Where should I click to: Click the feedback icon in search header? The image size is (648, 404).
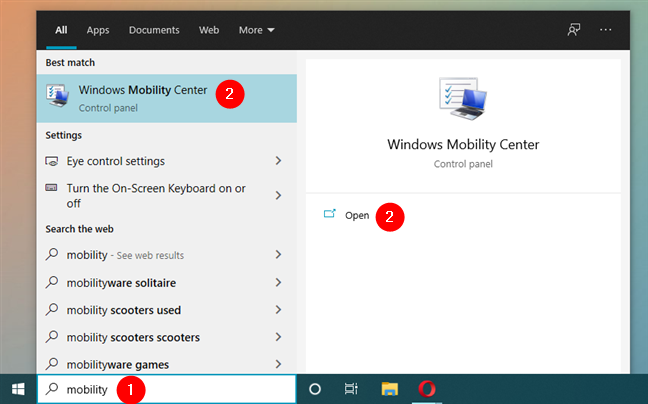coord(574,30)
